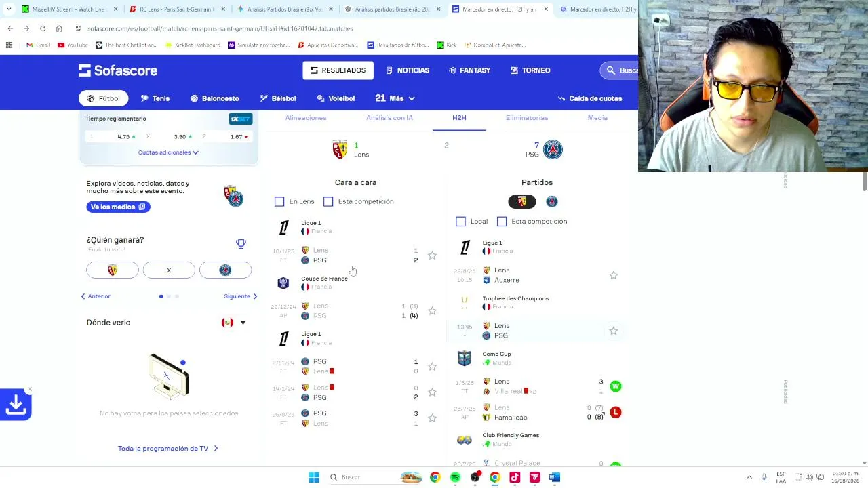
Task: Open the Caída de cuotas link
Action: coord(589,98)
